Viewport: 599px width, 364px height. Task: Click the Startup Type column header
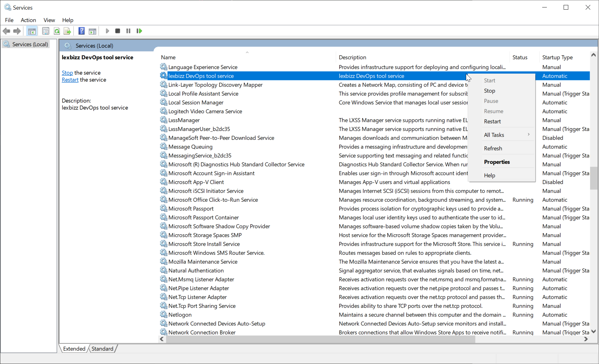click(x=557, y=57)
